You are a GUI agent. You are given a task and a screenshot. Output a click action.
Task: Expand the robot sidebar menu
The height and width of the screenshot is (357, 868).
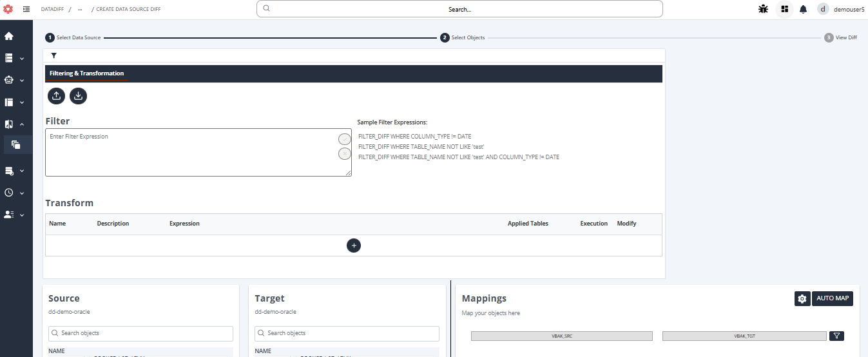click(14, 81)
